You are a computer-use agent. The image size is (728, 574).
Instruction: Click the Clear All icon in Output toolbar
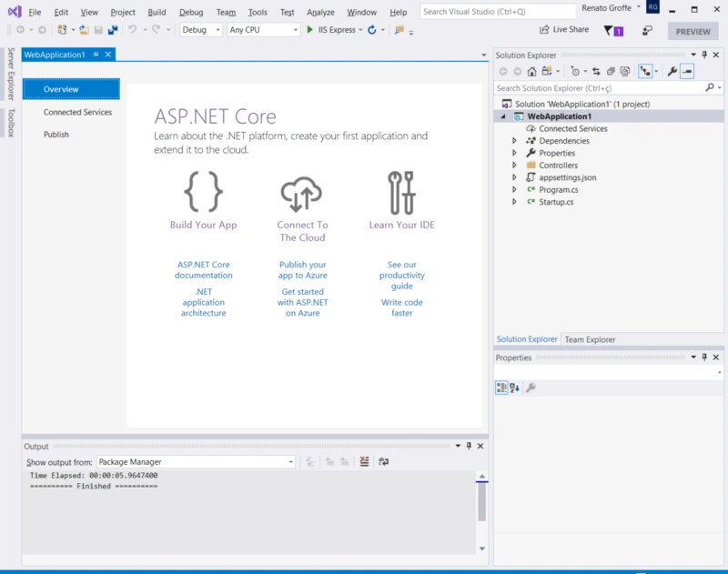click(x=365, y=461)
